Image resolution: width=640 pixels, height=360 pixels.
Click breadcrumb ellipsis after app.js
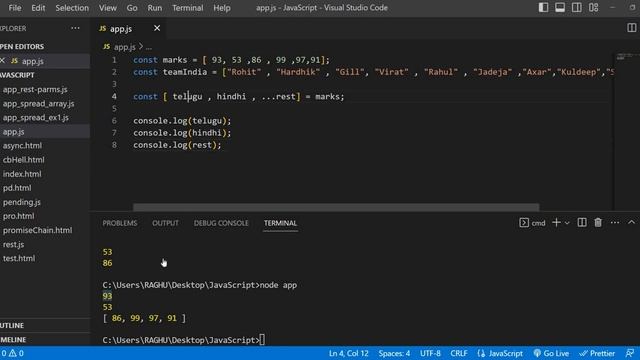point(149,47)
